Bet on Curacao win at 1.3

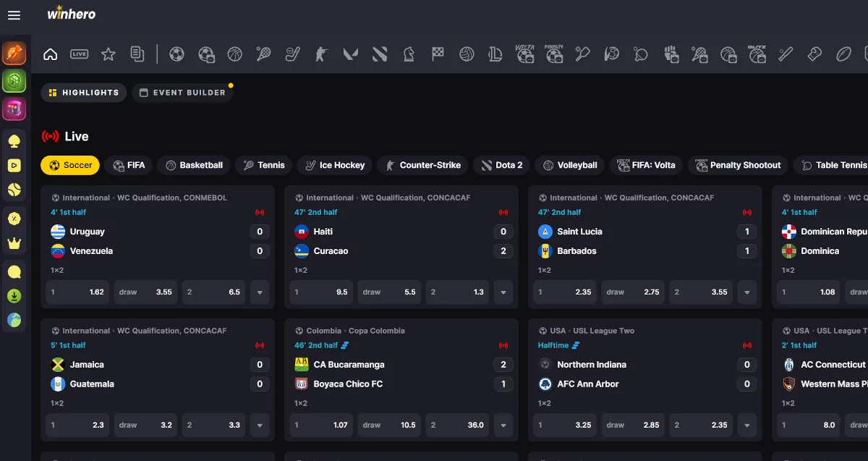pos(458,292)
